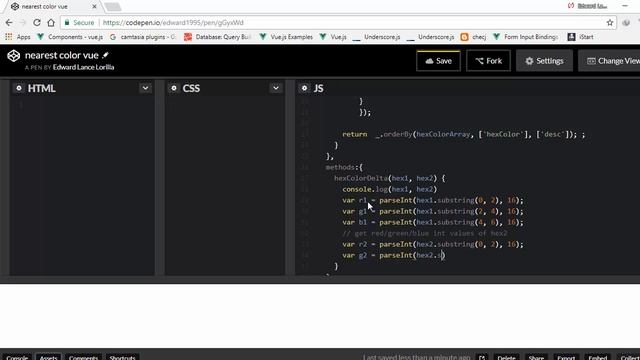Open a new browser tab
This screenshot has width=640, height=360.
pyautogui.click(x=113, y=7)
